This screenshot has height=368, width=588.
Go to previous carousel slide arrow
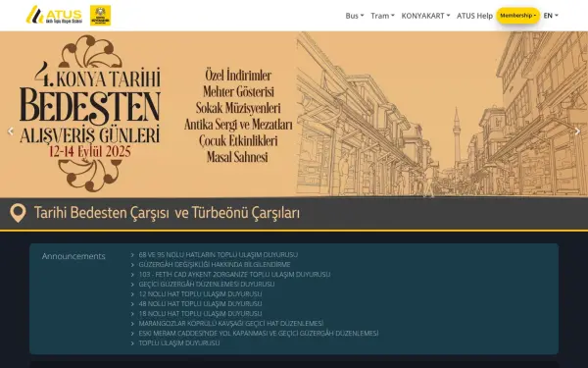[x=11, y=131]
